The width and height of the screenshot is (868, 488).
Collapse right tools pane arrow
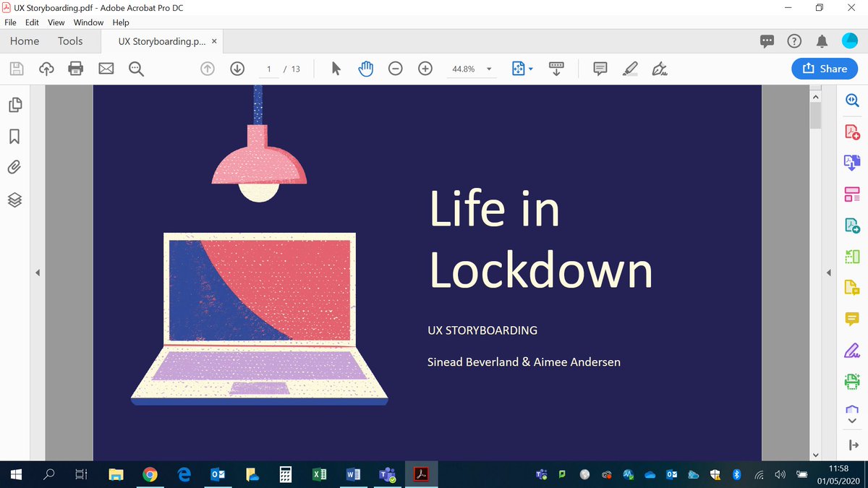[829, 273]
